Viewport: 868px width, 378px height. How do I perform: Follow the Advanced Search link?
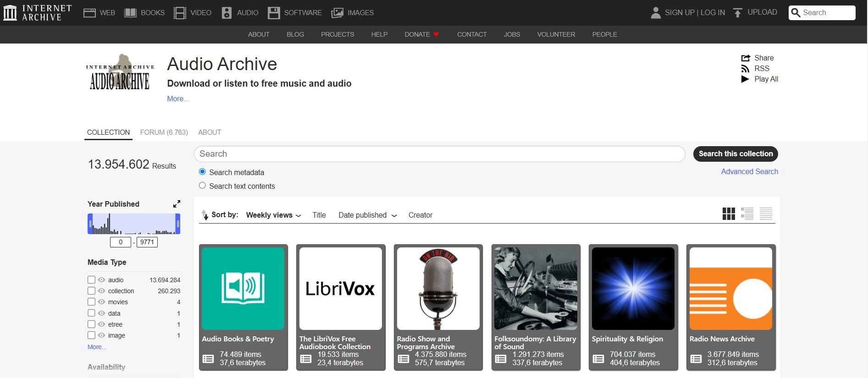coord(749,171)
